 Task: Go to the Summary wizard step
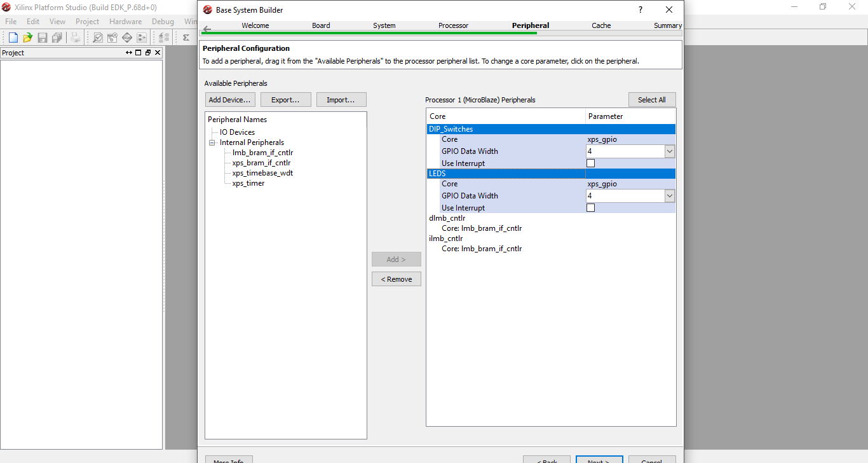(x=668, y=25)
